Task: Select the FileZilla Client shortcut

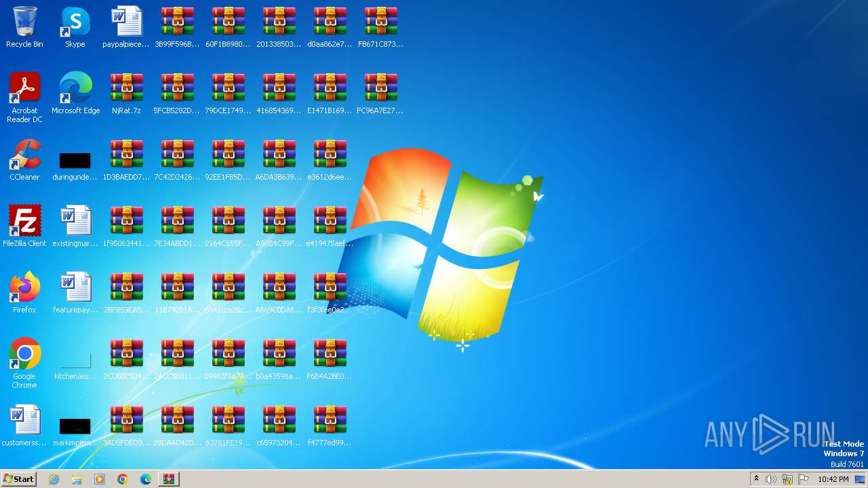Action: 24,226
